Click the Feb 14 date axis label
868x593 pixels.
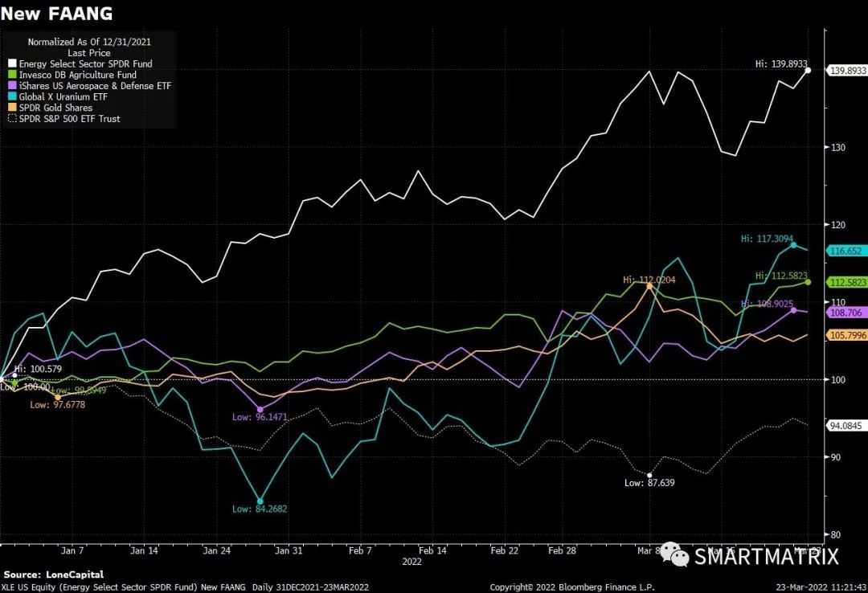point(433,551)
